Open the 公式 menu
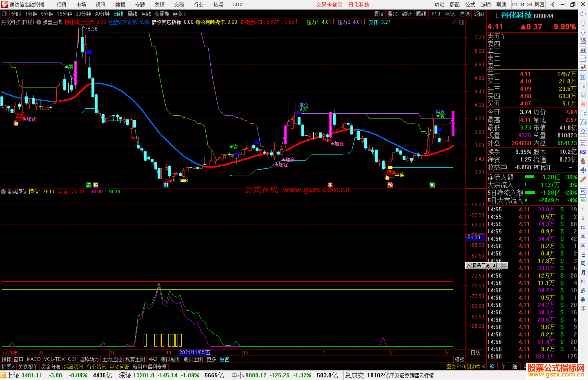This screenshot has height=380, width=588. [470, 5]
